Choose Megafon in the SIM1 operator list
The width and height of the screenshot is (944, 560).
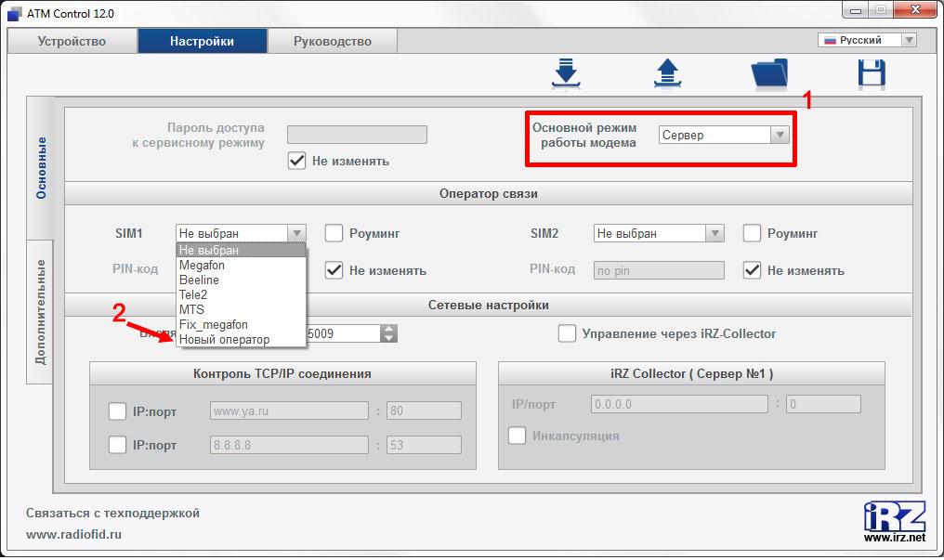coord(202,265)
